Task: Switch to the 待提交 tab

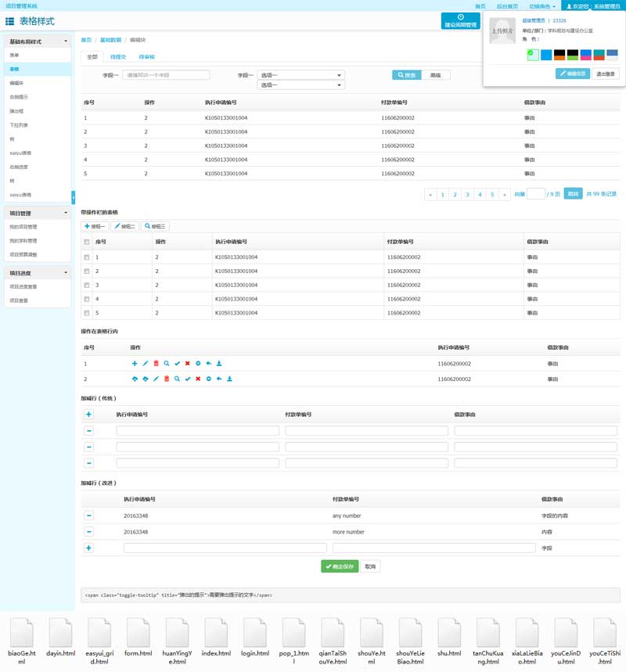Action: 119,57
